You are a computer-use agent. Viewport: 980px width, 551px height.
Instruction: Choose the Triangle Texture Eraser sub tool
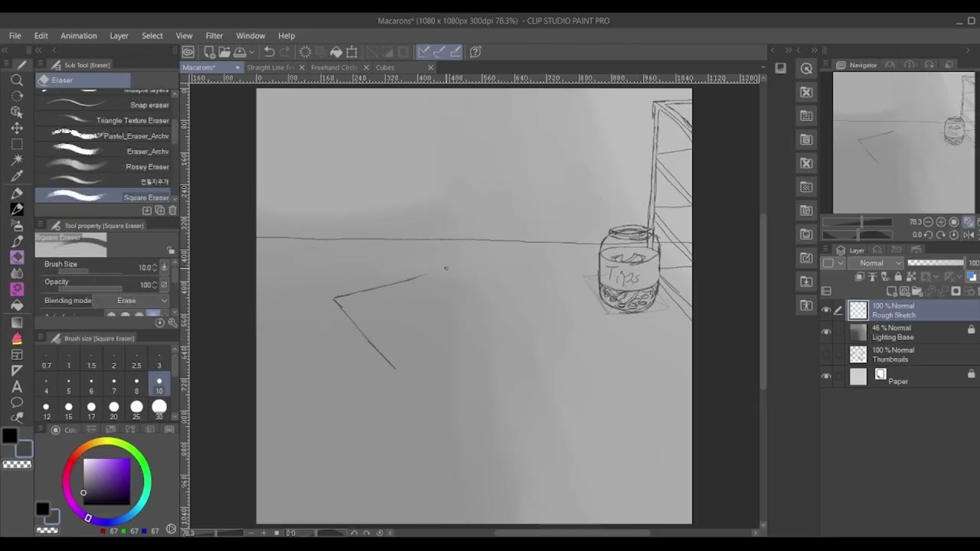click(x=103, y=120)
